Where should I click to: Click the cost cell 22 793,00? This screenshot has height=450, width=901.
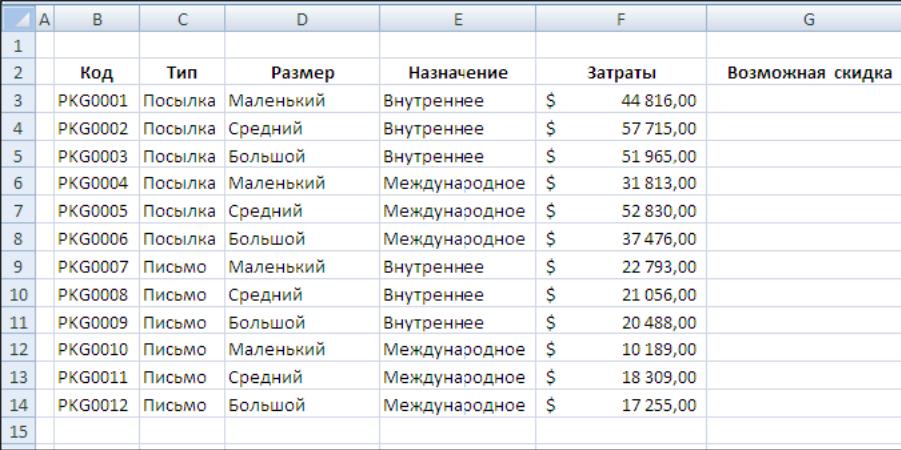coord(621,267)
